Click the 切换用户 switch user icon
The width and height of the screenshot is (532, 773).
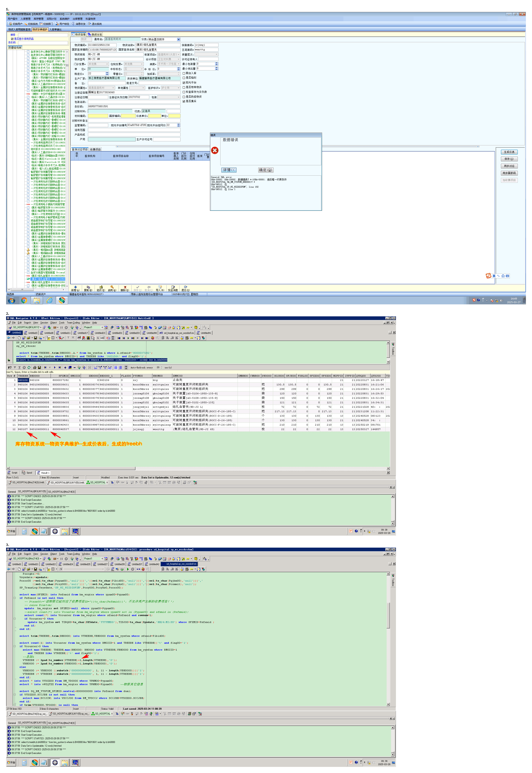(10, 24)
